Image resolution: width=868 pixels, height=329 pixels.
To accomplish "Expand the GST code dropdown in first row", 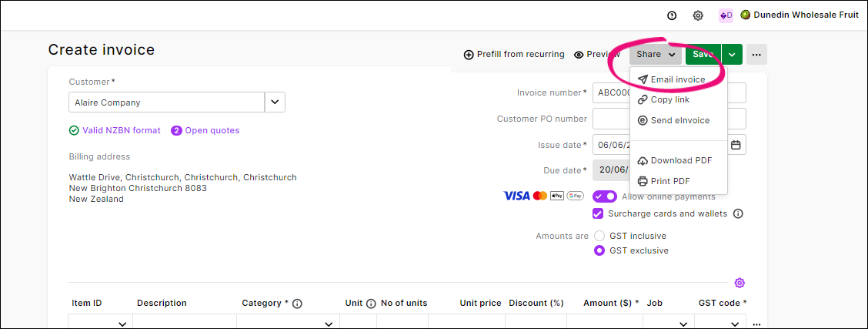I will point(735,324).
